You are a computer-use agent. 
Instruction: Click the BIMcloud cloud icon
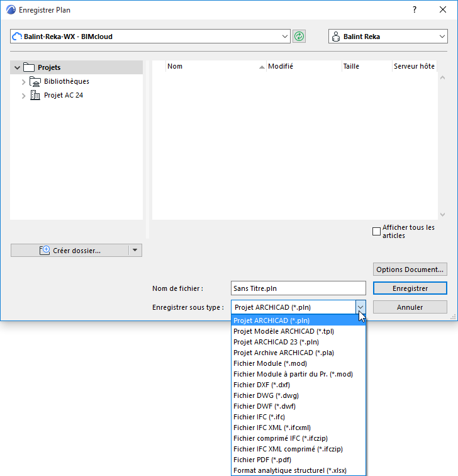[x=17, y=37]
